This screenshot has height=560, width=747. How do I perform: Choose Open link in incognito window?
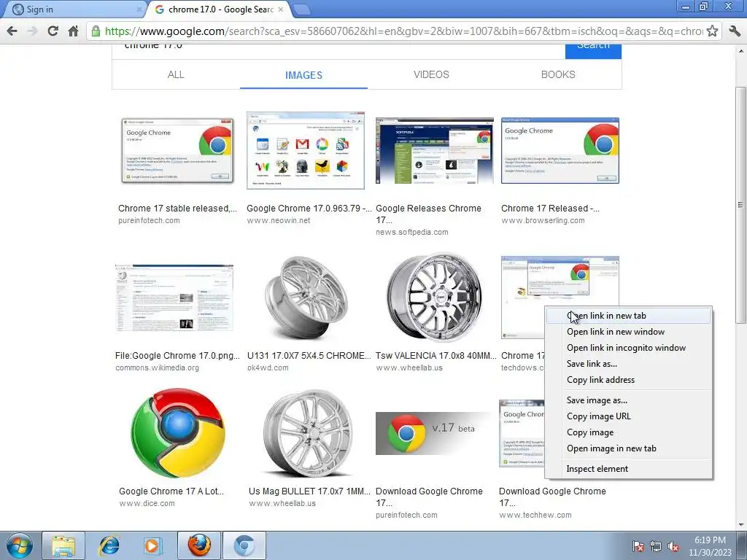point(628,348)
